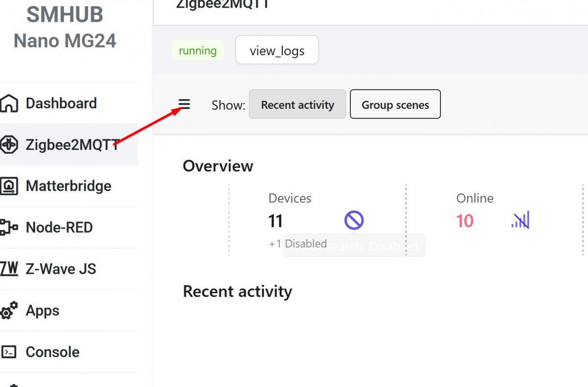
Task: Click the Zigbee2MQTT bee icon in sidebar
Action: 9,145
